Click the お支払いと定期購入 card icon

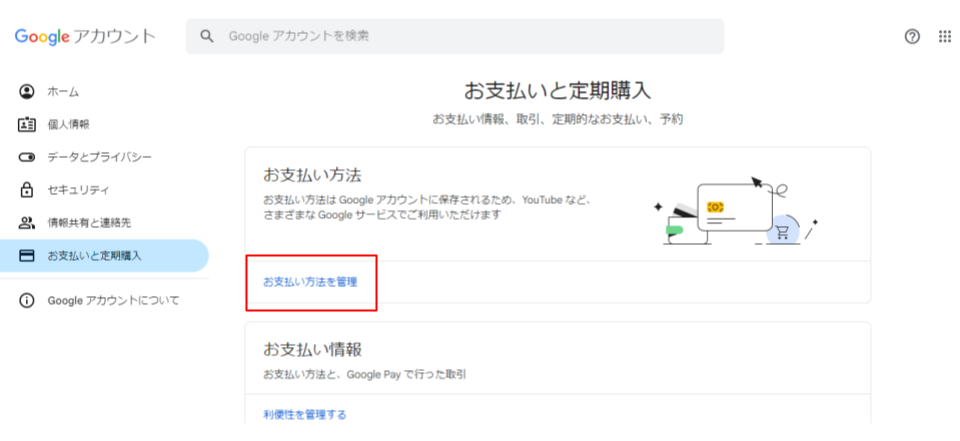(x=26, y=256)
